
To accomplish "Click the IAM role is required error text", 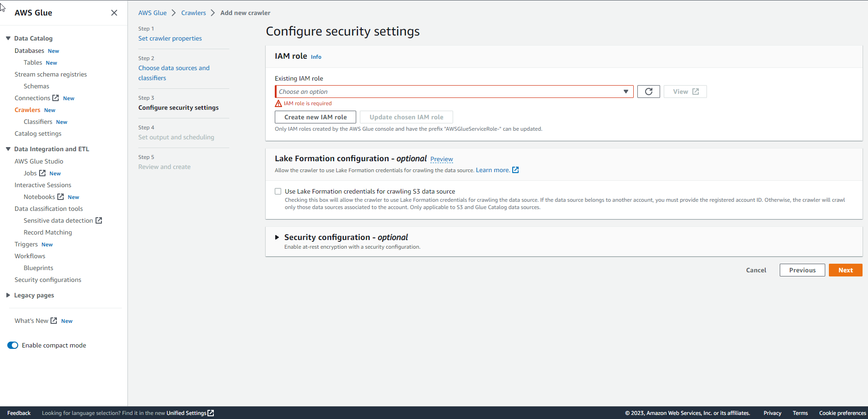I will coord(308,103).
